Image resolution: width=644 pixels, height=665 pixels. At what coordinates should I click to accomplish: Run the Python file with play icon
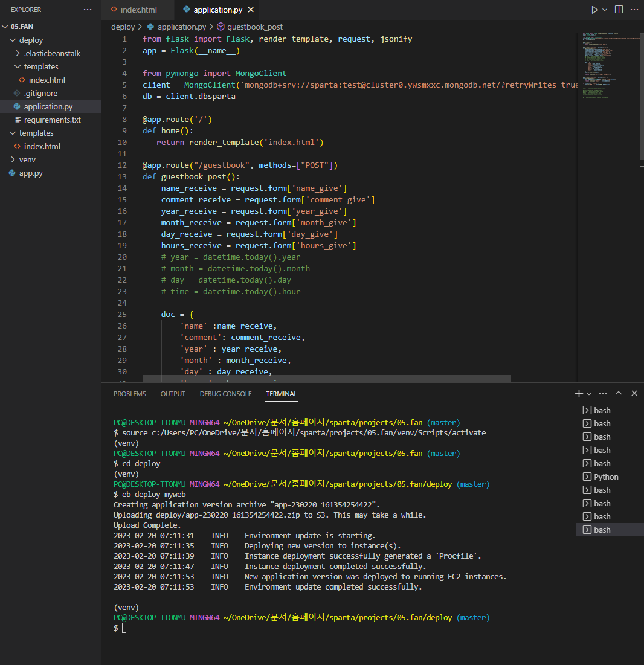tap(594, 10)
